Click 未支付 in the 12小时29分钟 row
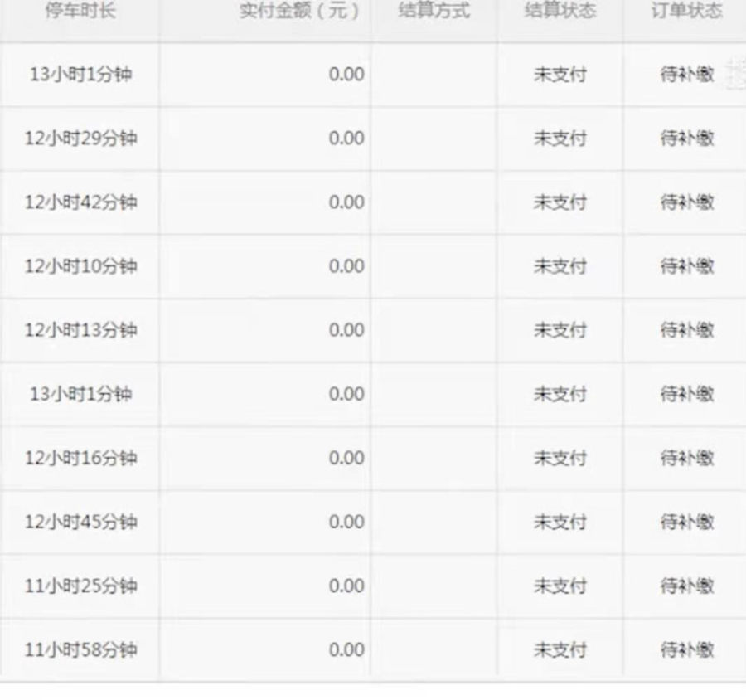746x700 pixels. 560,139
